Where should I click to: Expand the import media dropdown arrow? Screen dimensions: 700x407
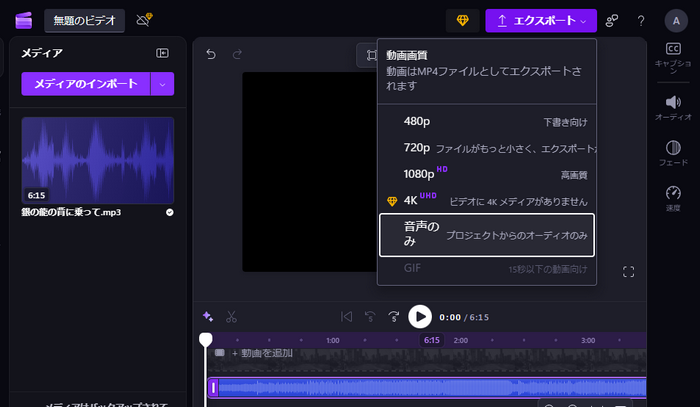162,84
